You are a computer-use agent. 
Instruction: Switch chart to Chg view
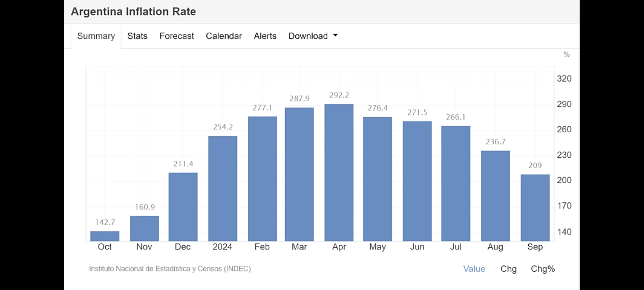coord(508,269)
